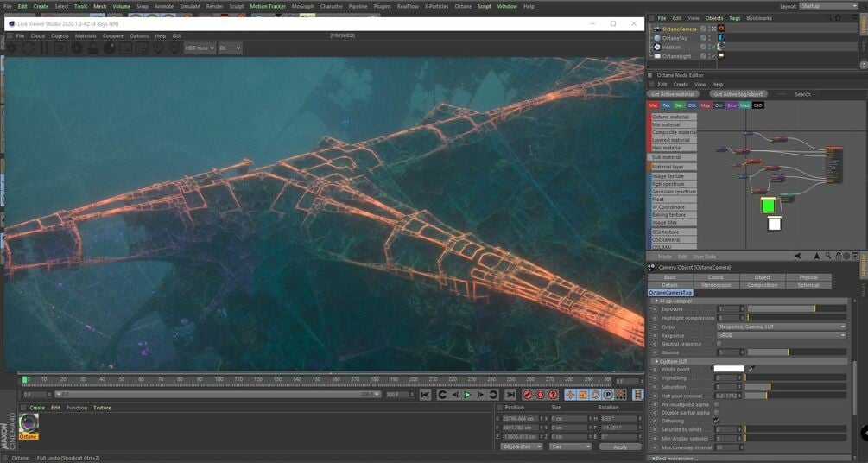Switch to the Stereoscopic tab
Screen dimensions: 868x463
[x=716, y=285]
